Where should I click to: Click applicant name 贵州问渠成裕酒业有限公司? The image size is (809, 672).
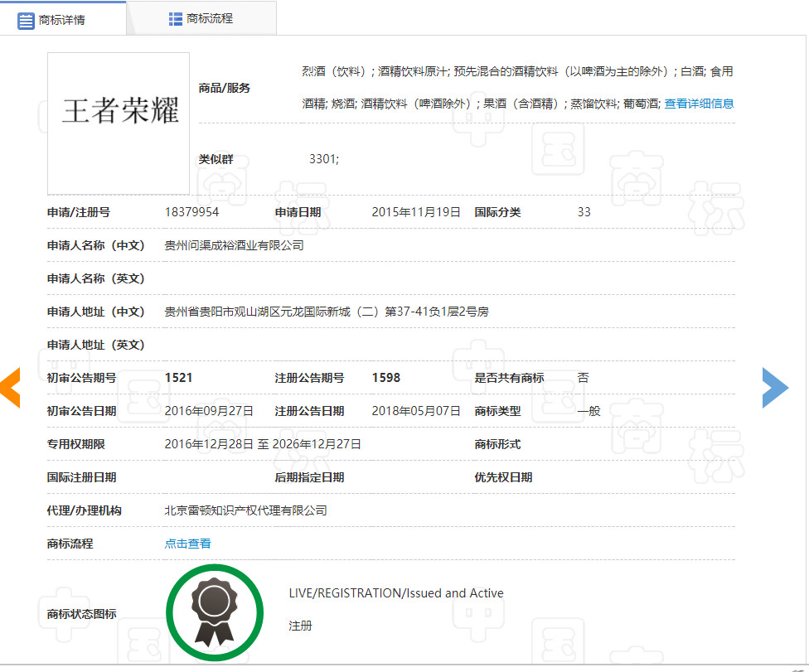[x=234, y=245]
